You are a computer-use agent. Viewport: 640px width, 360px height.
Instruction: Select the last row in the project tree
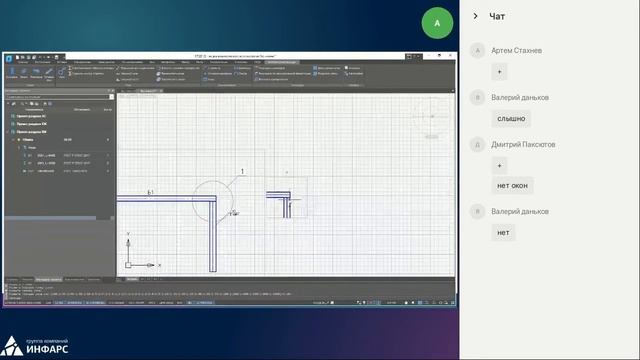(59, 171)
